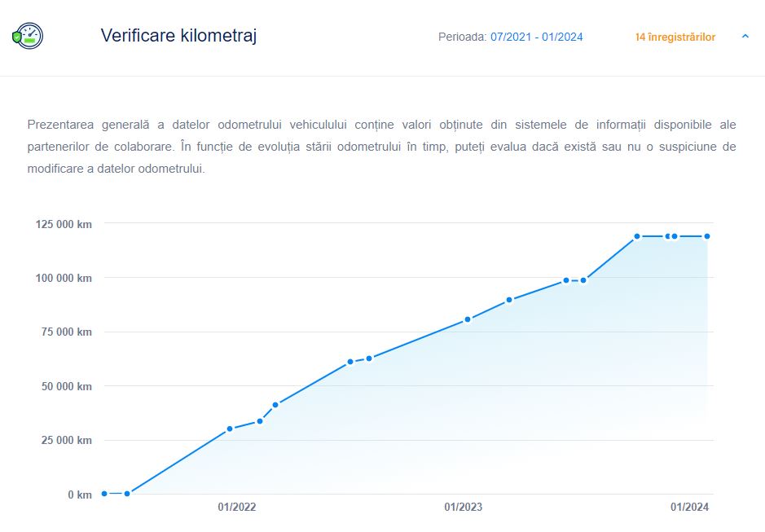
Task: Select the first data point at 0 km
Action: [x=104, y=494]
